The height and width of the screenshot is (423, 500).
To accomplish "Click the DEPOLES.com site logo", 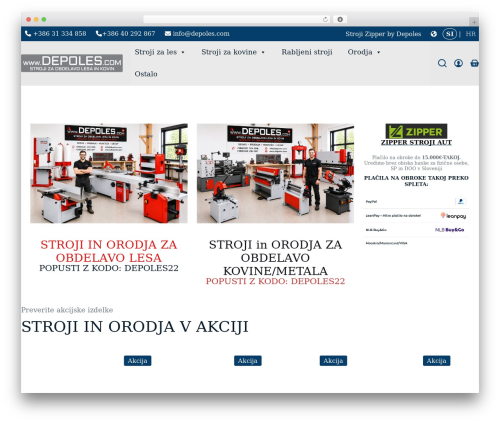I will pyautogui.click(x=72, y=63).
